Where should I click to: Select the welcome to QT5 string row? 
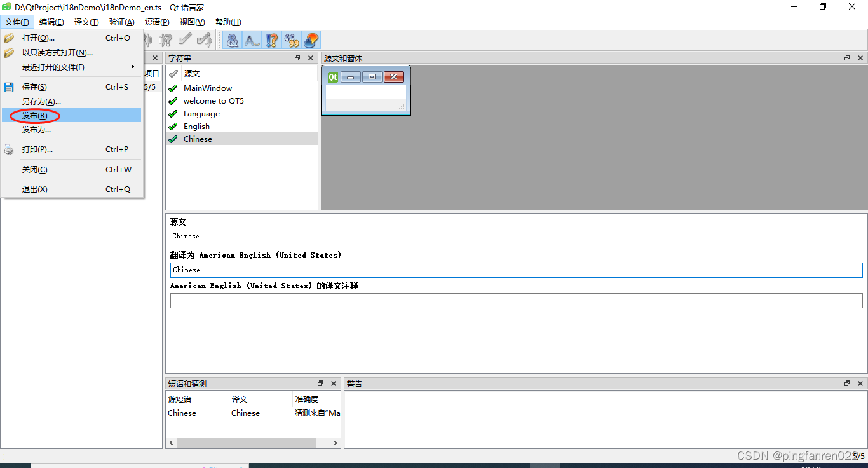coord(241,101)
